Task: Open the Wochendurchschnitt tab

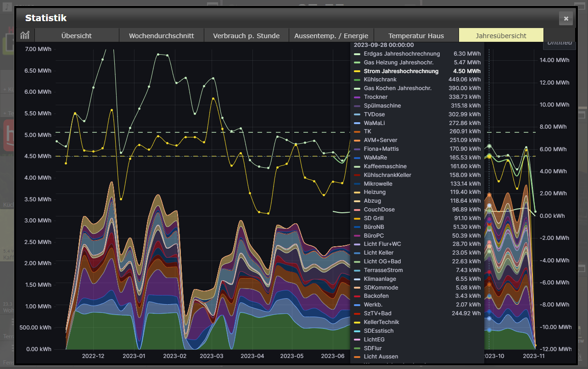Action: click(x=162, y=35)
